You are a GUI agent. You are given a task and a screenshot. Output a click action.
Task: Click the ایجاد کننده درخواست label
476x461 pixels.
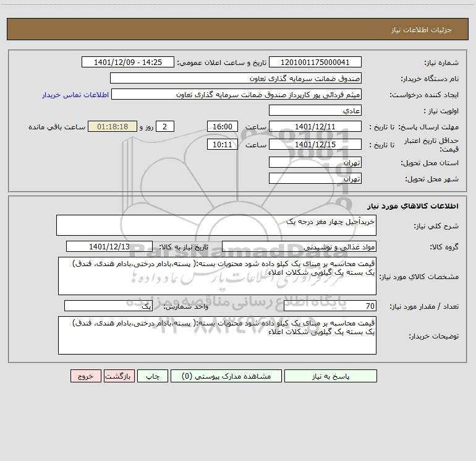(x=424, y=95)
